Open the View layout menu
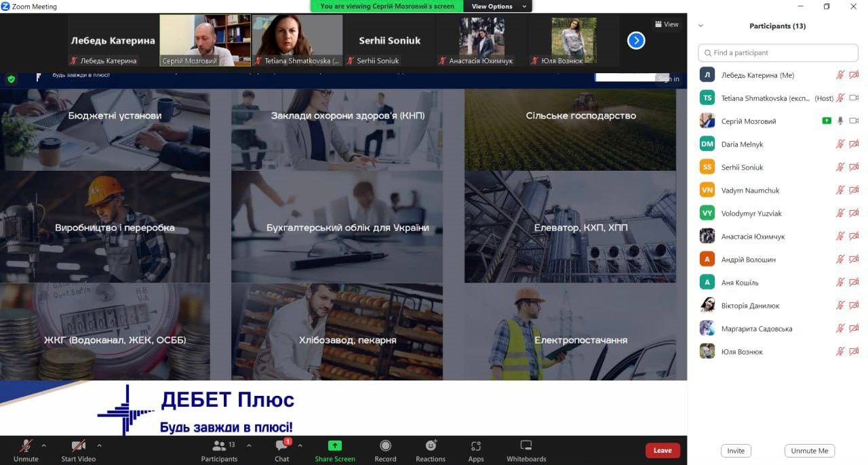The height and width of the screenshot is (465, 868). coord(667,24)
